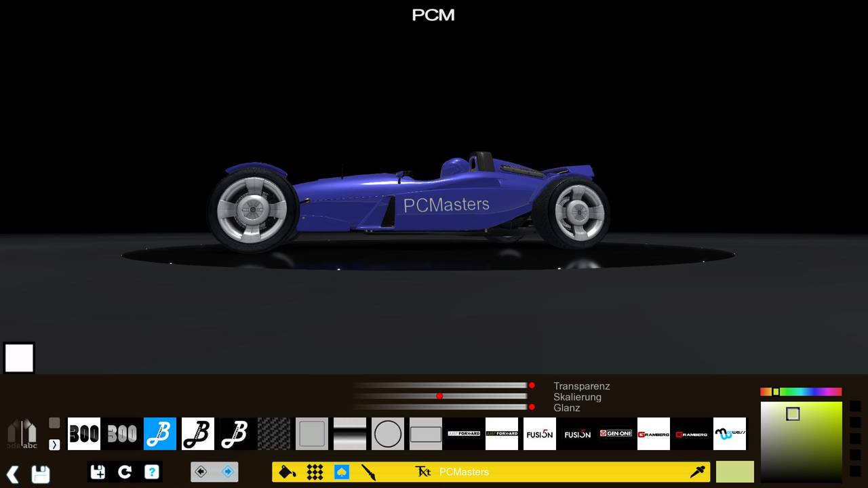
Task: Select the blue wave logo sticker
Action: tap(730, 434)
